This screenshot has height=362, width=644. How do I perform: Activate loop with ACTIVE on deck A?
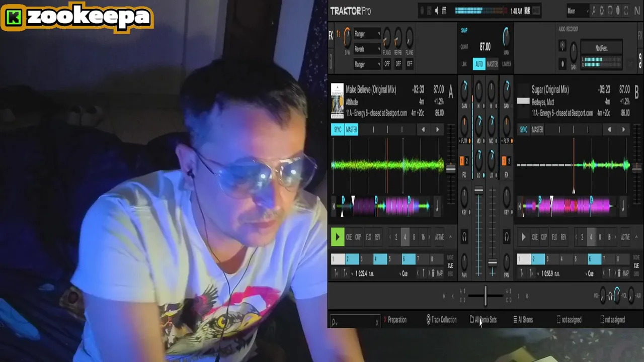439,237
